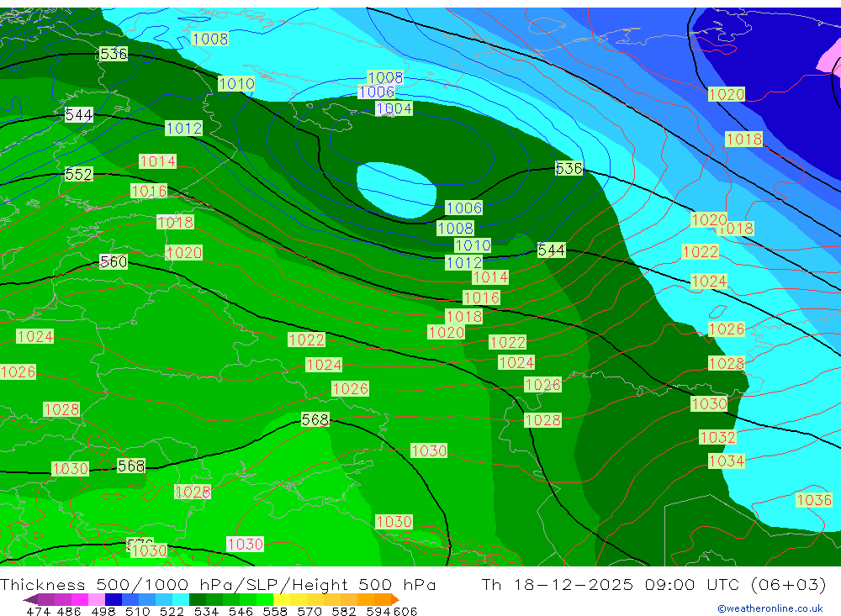Select the '(06+03)' forecast run text
Screen dimensions: 841x616
click(789, 584)
